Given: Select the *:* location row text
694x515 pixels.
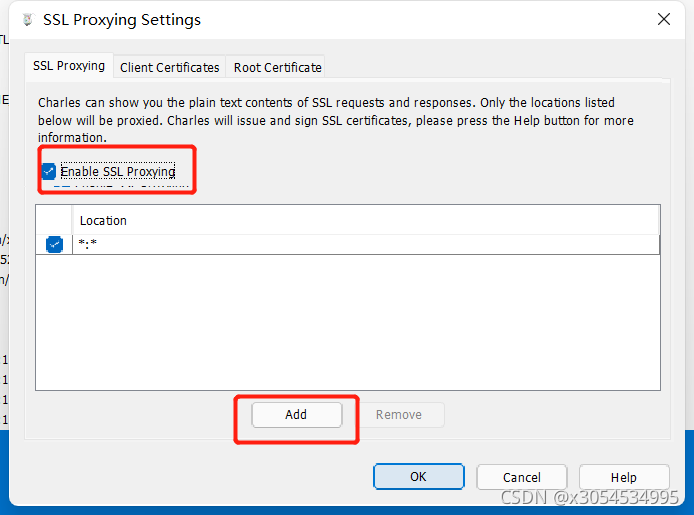Looking at the screenshot, I should pos(88,244).
